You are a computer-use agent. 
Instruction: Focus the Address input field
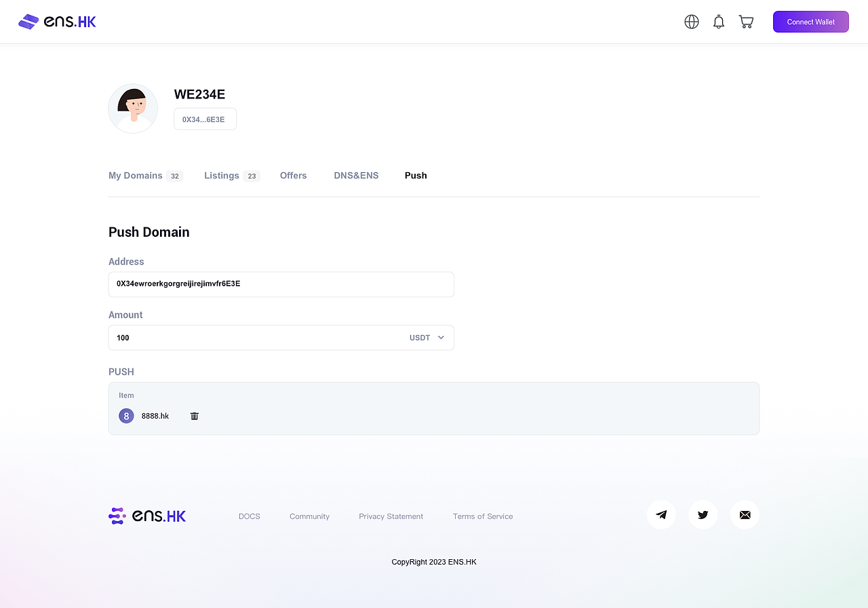(x=281, y=284)
